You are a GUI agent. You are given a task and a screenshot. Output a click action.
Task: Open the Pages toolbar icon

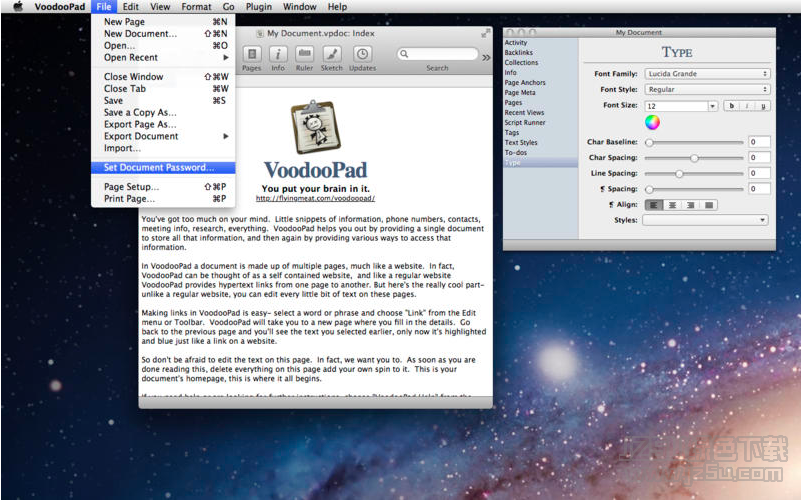click(x=252, y=54)
